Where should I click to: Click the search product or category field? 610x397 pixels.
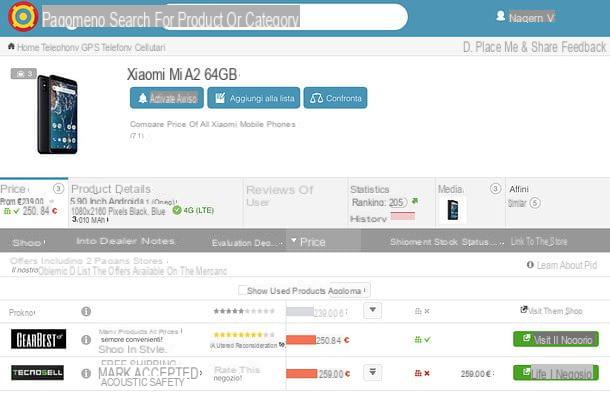tap(224, 18)
